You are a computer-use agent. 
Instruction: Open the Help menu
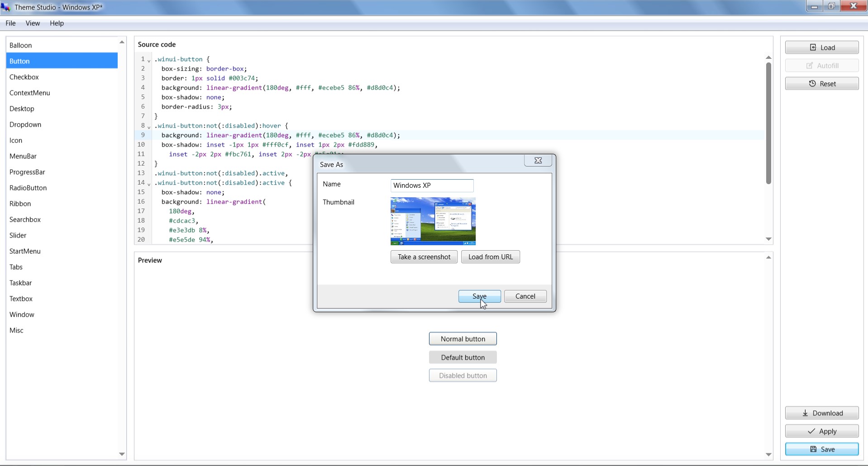[x=57, y=23]
